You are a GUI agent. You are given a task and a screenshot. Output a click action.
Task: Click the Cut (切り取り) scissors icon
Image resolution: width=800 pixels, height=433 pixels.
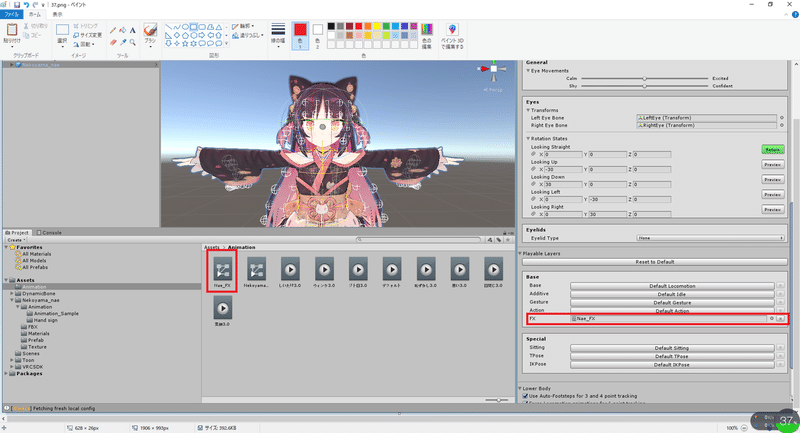[27, 26]
